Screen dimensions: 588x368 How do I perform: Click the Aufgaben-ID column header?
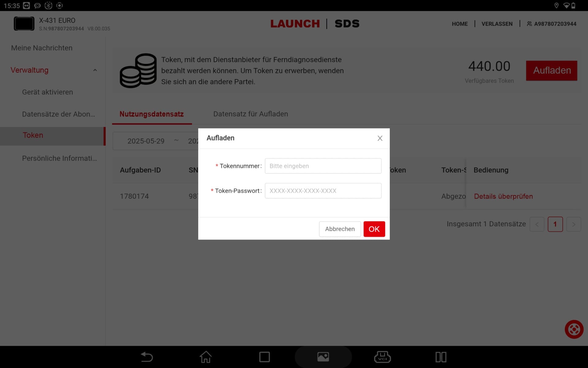coord(140,170)
